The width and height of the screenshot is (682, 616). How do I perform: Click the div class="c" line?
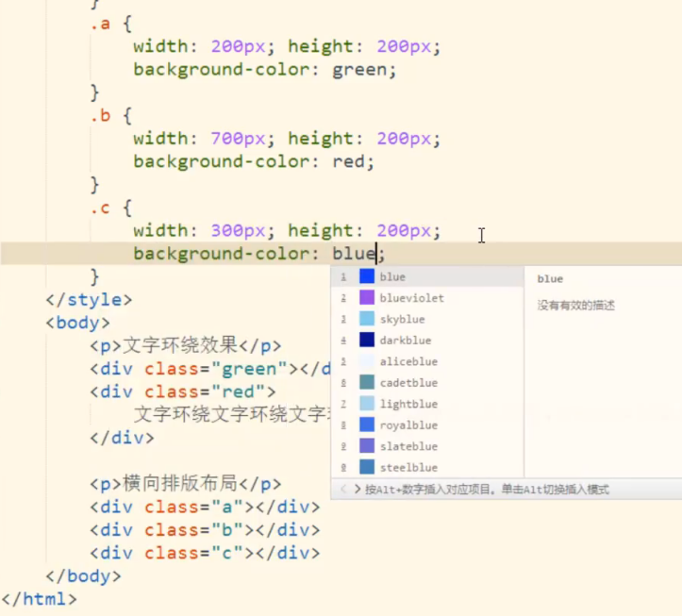[205, 554]
